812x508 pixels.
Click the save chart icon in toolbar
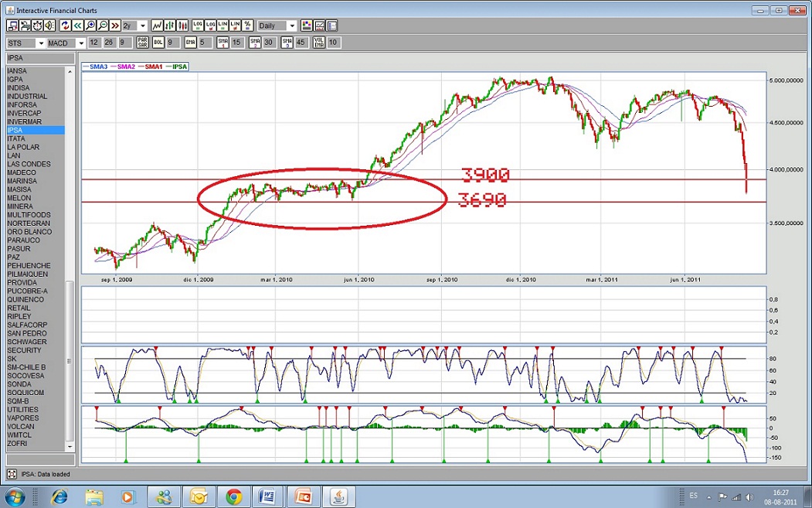(12, 26)
